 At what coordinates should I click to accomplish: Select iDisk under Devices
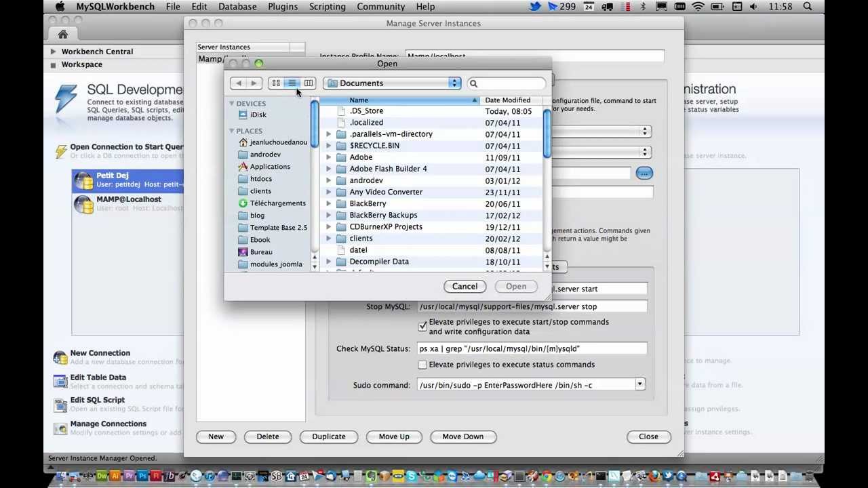tap(258, 115)
